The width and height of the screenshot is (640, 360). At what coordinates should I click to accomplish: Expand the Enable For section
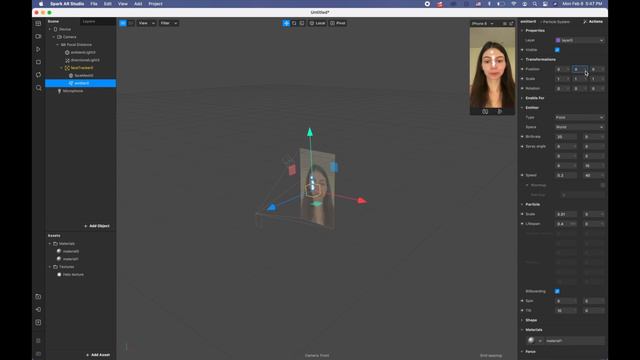tap(522, 98)
